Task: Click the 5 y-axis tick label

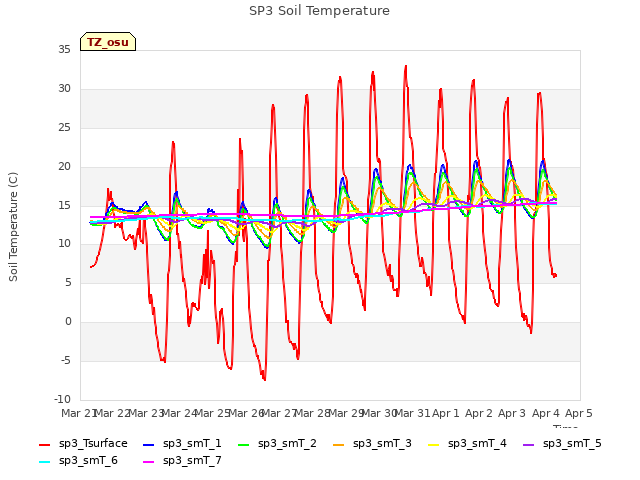Action: (x=68, y=282)
